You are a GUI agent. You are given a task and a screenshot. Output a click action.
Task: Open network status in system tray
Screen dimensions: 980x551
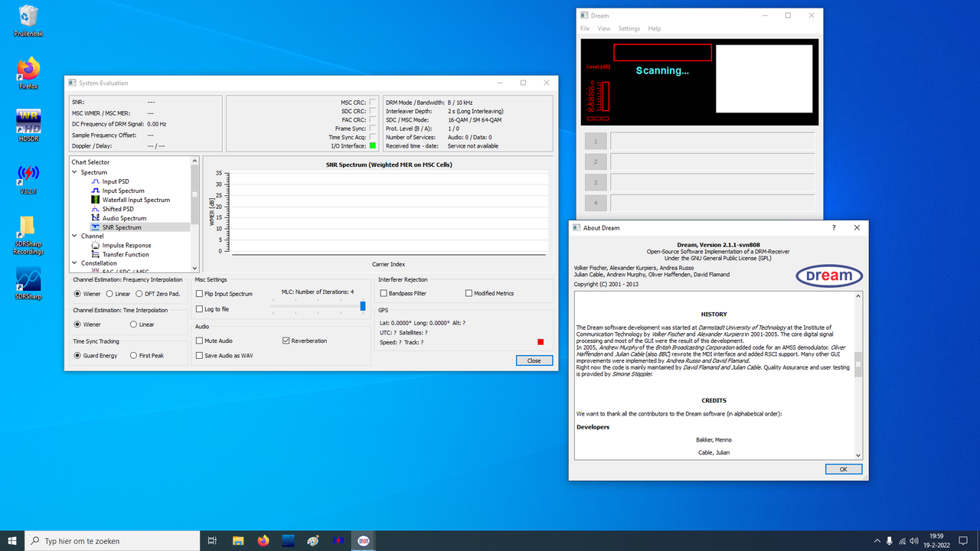[902, 541]
